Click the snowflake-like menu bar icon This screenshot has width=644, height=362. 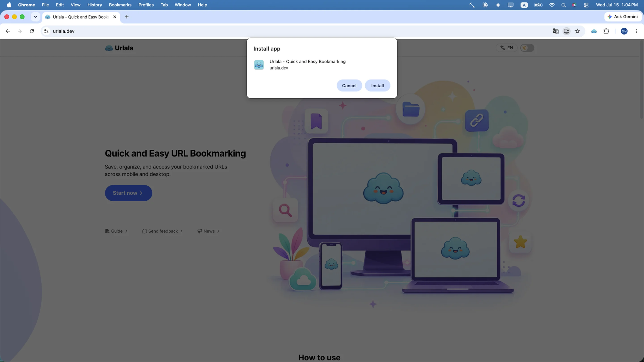[485, 5]
